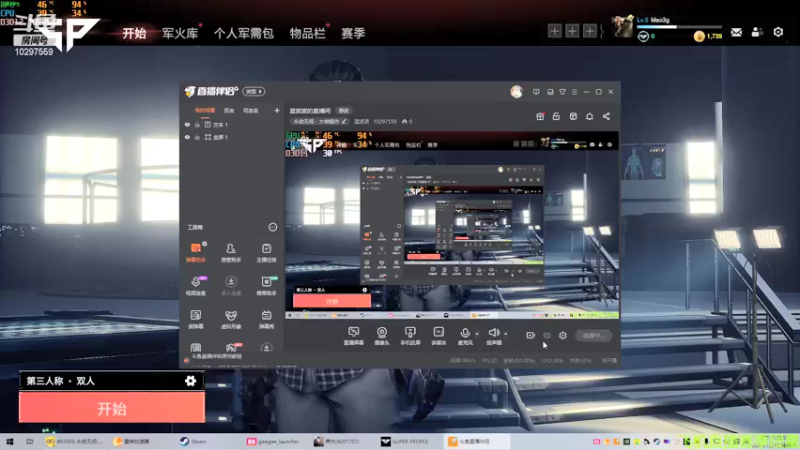800x450 pixels.
Task: Open the feedback message icon in title bar
Action: [x=536, y=92]
